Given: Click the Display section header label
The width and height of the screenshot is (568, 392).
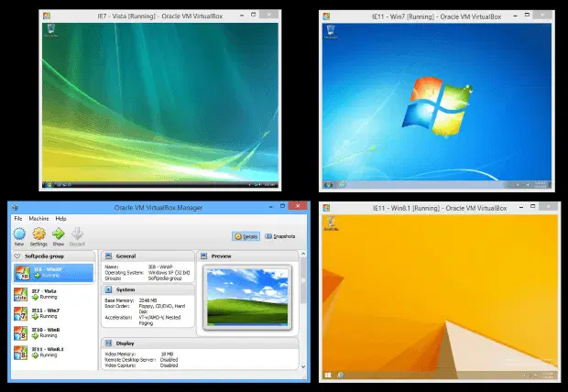Looking at the screenshot, I should [x=125, y=343].
